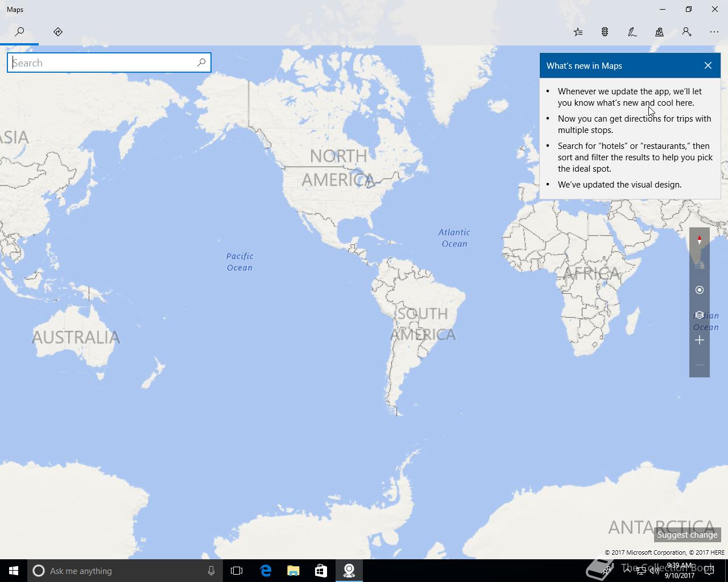
Task: Launch Microsoft Edge from taskbar
Action: [266, 571]
